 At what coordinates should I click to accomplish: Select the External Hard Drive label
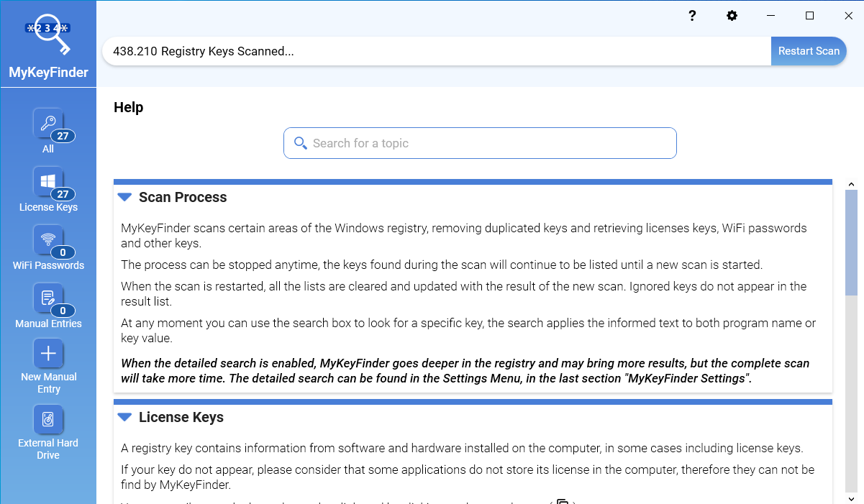pyautogui.click(x=48, y=449)
